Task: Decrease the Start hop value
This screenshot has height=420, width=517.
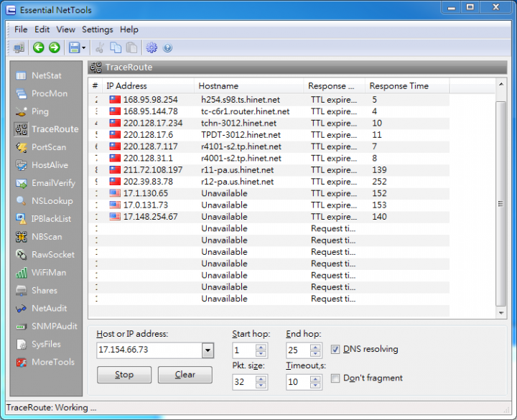Action: point(261,353)
